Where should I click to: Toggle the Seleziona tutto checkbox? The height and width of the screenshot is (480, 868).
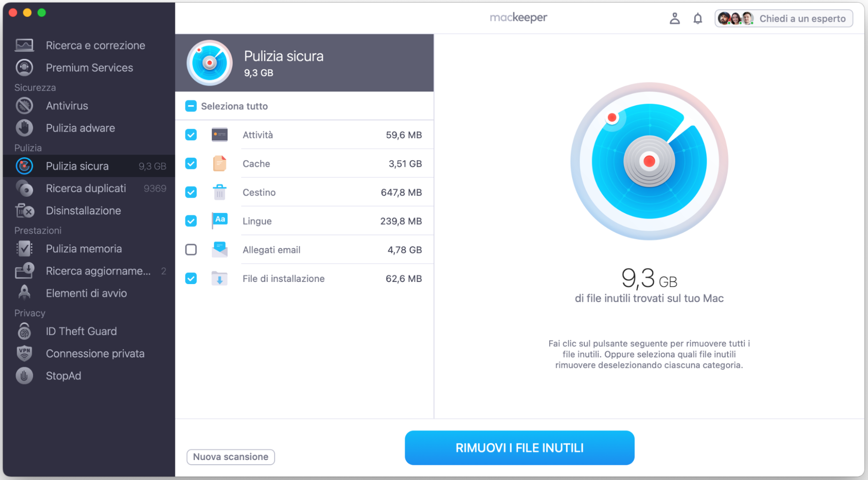[x=191, y=106]
